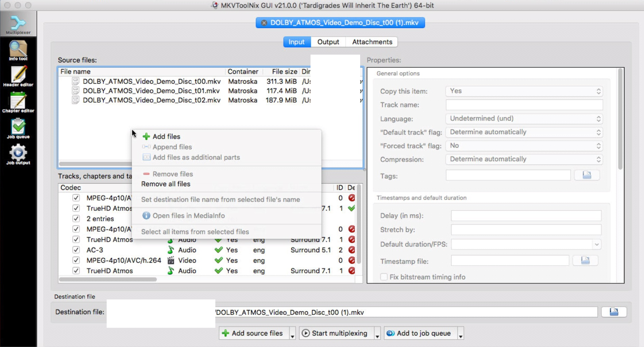Screen dimensions: 644x347
Task: Open the Compression dropdown
Action: (524, 159)
